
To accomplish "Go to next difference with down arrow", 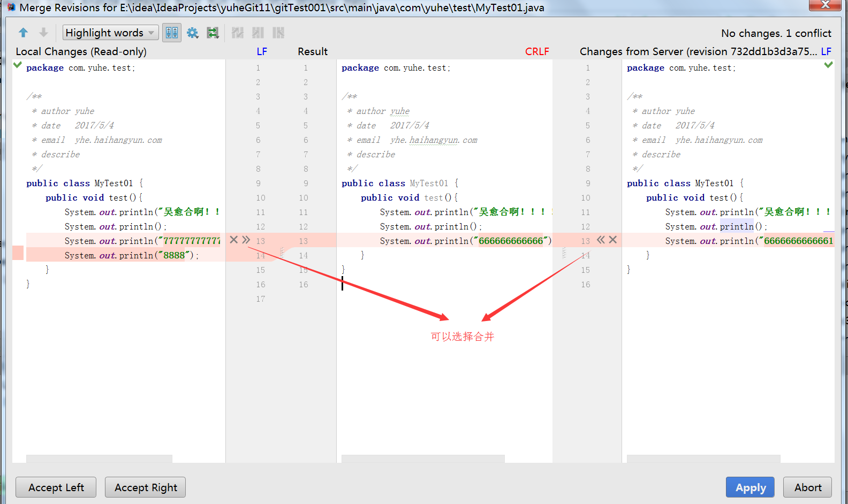I will [44, 33].
